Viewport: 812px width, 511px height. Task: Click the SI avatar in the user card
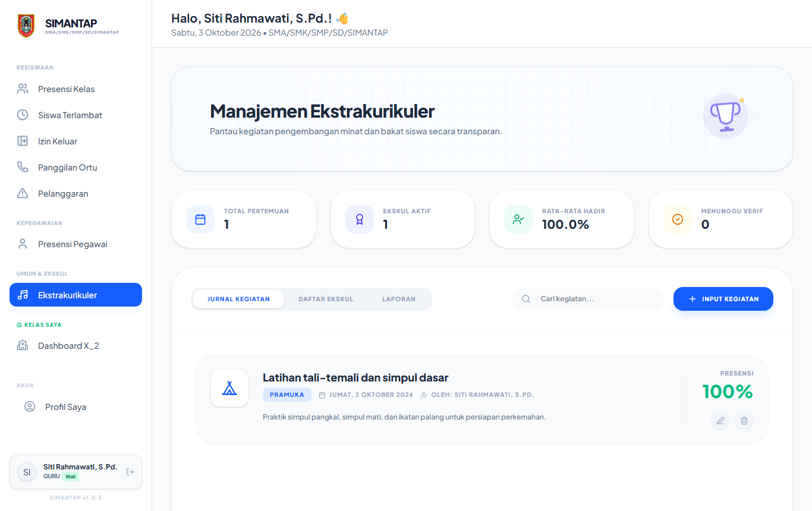click(27, 472)
